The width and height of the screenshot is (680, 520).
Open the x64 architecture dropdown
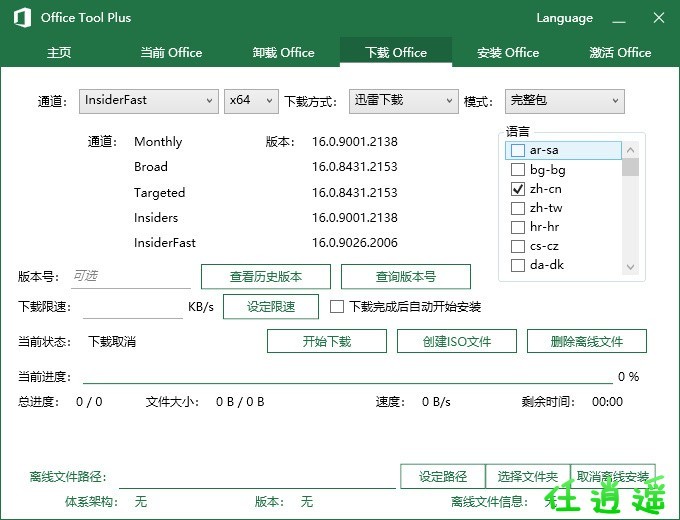coord(251,101)
